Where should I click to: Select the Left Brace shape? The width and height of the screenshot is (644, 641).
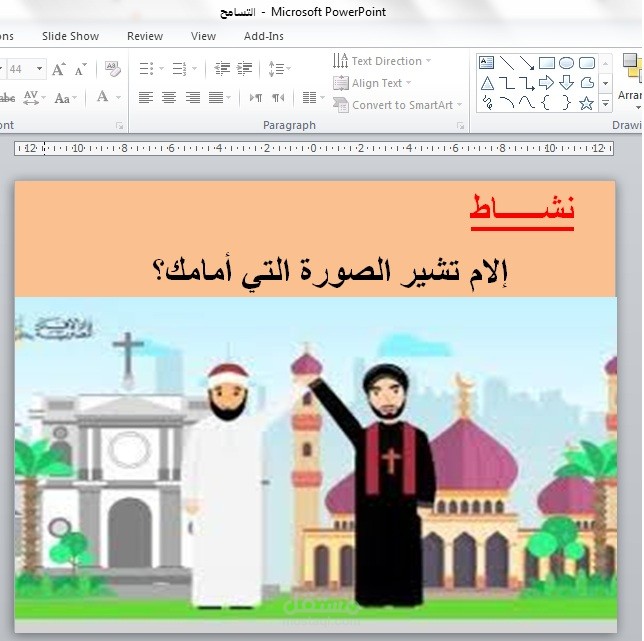pos(546,103)
